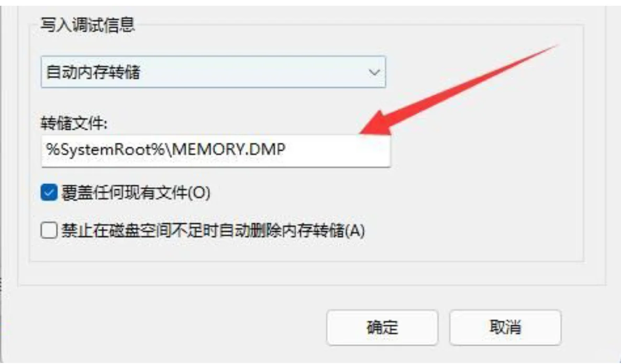Click the chevron arrow of the 自动内存转储 dropdown
This screenshot has height=364, width=621.
coord(374,72)
